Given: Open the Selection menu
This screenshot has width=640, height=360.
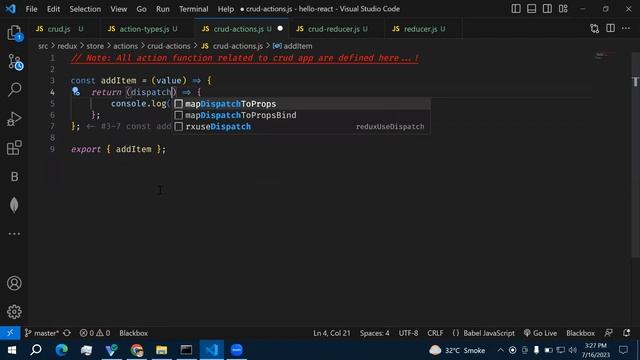Looking at the screenshot, I should coord(85,9).
